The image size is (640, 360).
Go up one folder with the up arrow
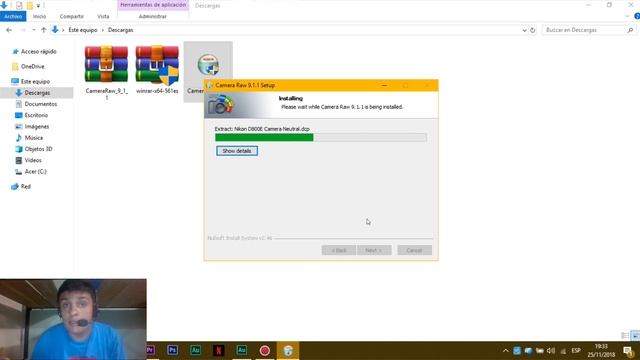click(x=44, y=30)
